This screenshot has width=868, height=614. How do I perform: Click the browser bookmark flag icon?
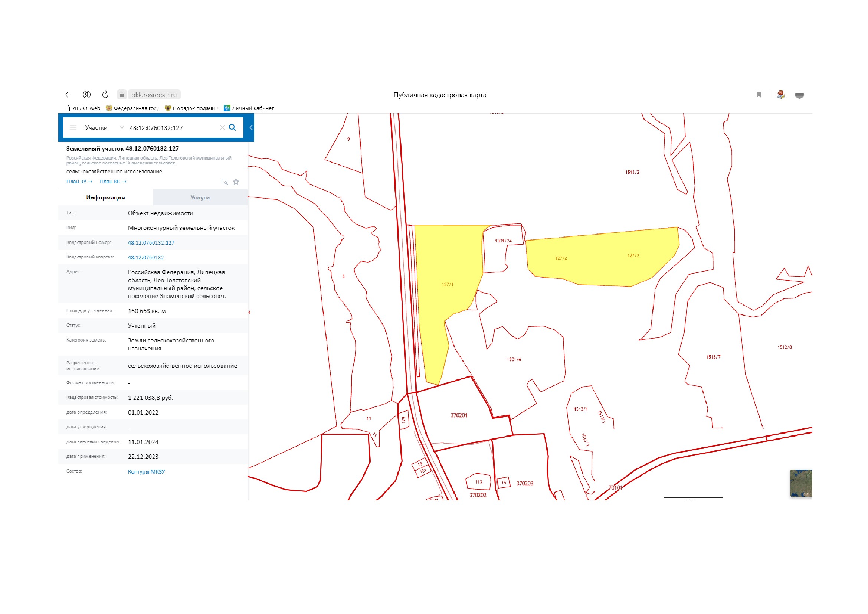759,95
